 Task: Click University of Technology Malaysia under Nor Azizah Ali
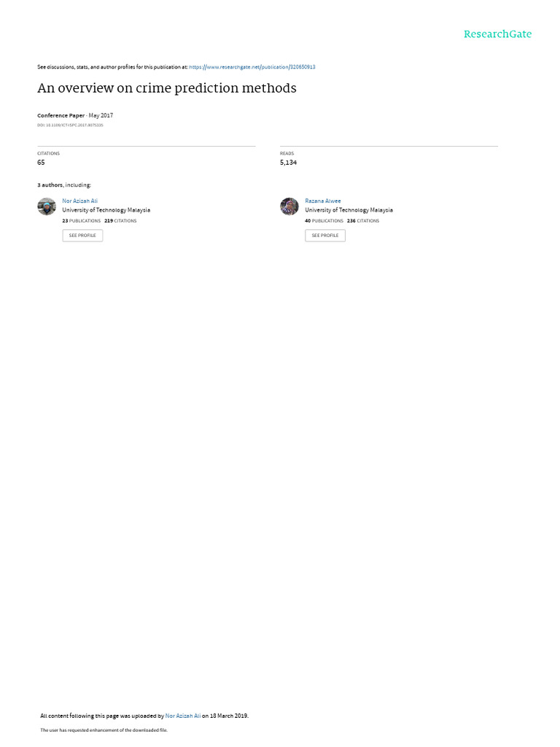click(106, 210)
